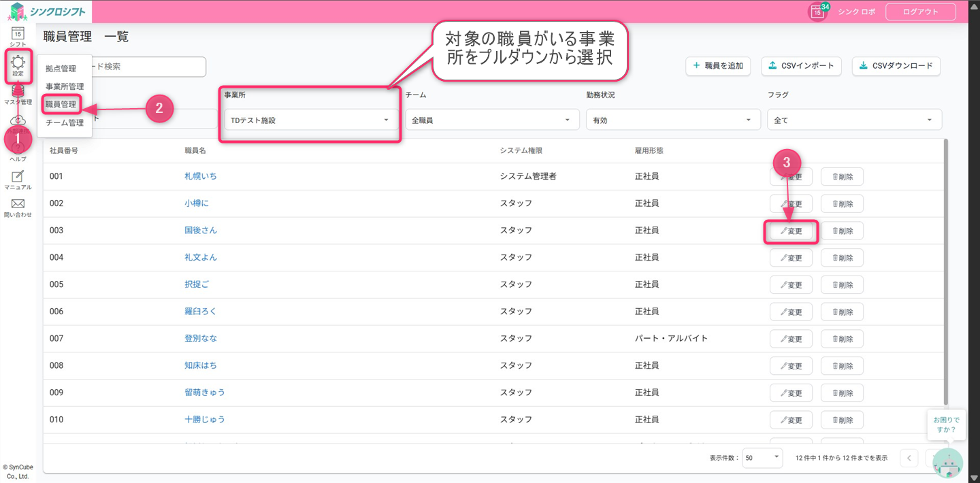The height and width of the screenshot is (483, 980).
Task: Click 変更 for 十勝じゅう
Action: point(791,420)
